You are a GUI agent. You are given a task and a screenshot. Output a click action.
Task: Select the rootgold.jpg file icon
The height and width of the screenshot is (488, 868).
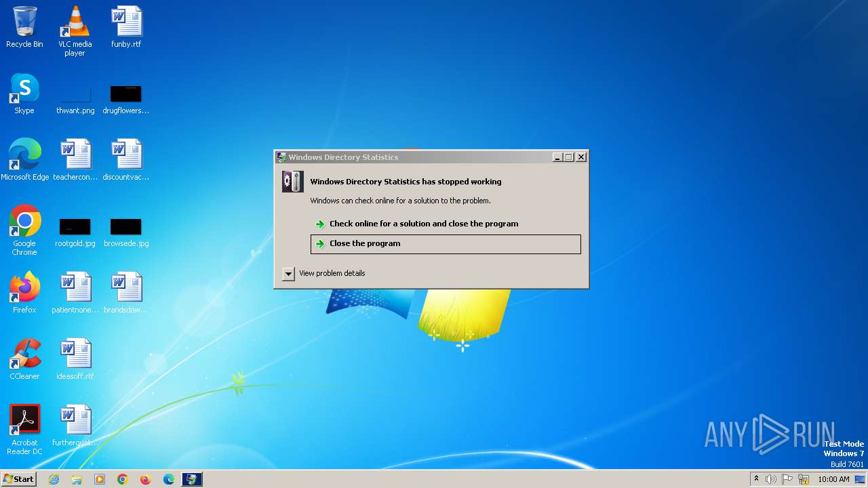click(x=75, y=232)
